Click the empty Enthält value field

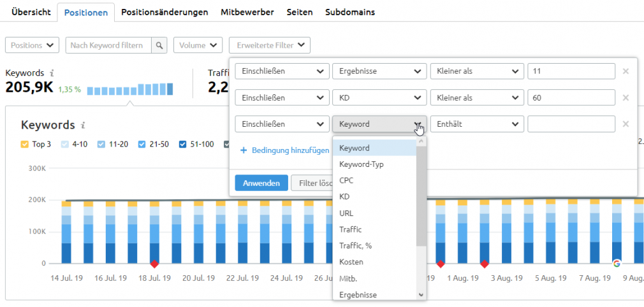click(571, 124)
